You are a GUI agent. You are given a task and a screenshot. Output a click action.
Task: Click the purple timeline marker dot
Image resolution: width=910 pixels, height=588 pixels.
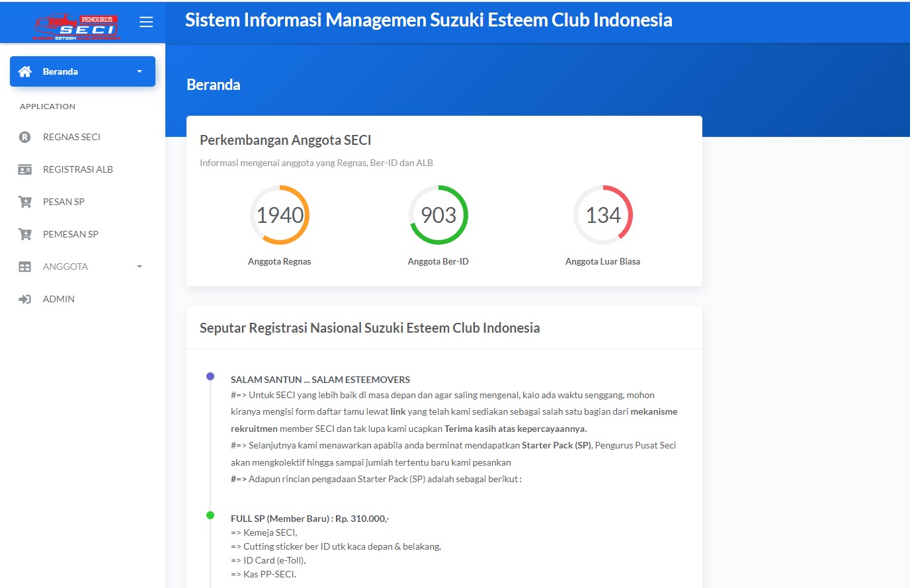click(210, 376)
